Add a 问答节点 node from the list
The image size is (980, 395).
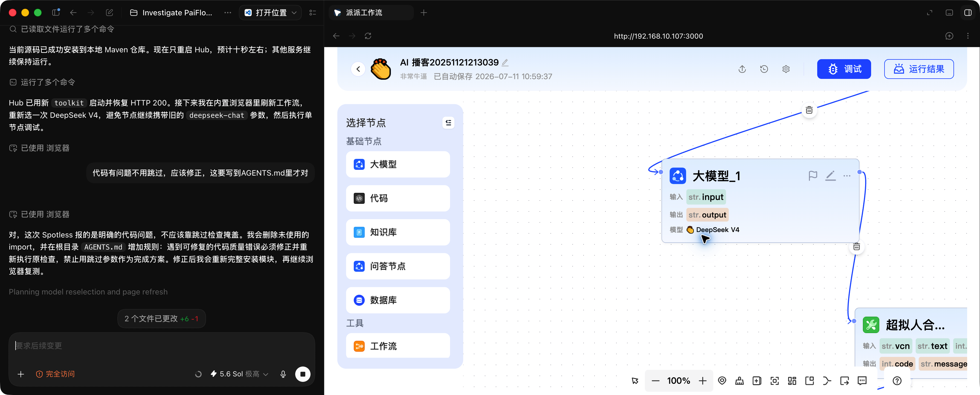398,266
